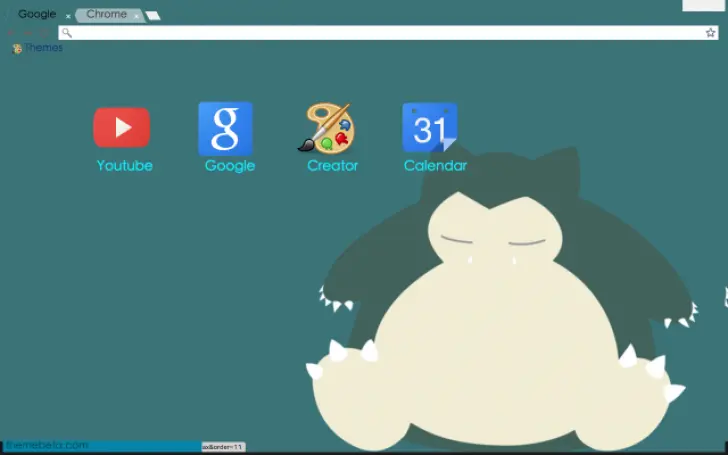Select the Creator text label
Viewport: 728px width, 455px height.
pos(332,166)
